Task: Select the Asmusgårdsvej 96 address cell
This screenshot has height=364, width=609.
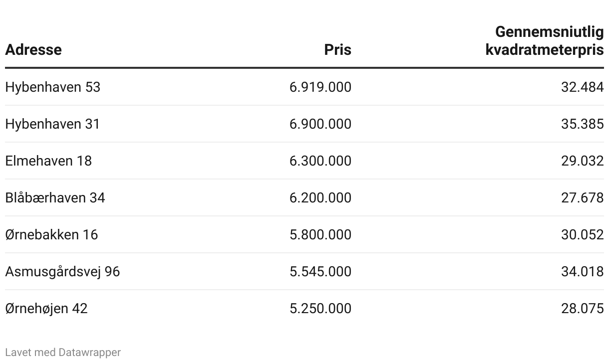Action: click(x=62, y=272)
